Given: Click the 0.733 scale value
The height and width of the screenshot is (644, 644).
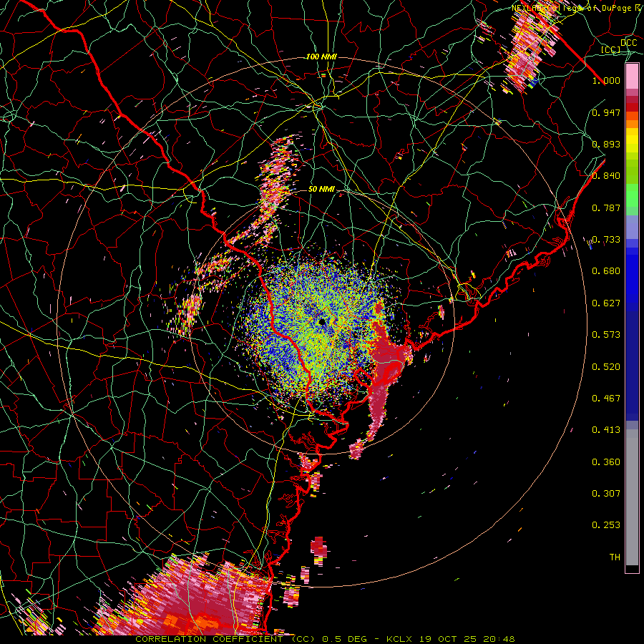Looking at the screenshot, I should [606, 240].
